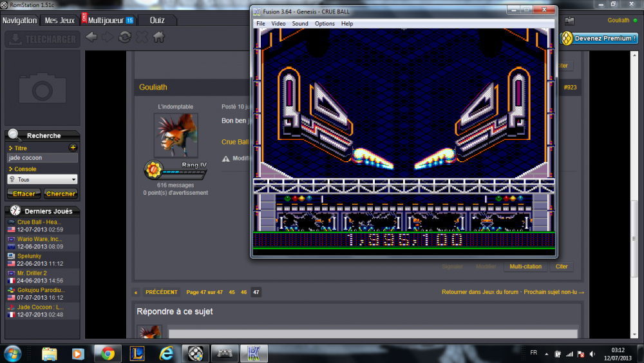Open Internet Explorer from taskbar
Viewport: 644px width, 363px height.
pos(166,353)
